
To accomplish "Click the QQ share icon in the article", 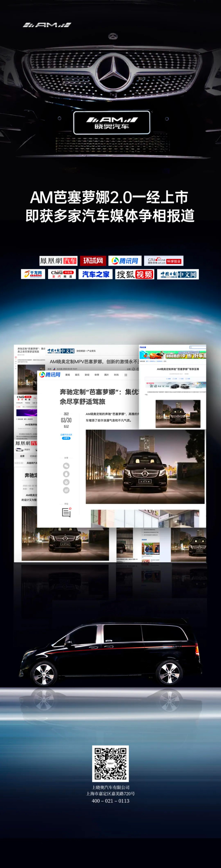I will pyautogui.click(x=66, y=474).
